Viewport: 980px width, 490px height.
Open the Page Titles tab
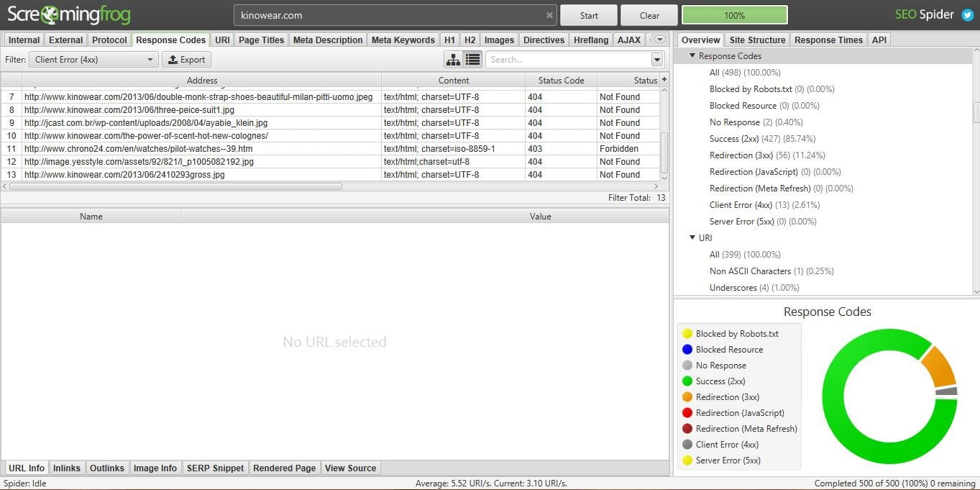pyautogui.click(x=261, y=40)
